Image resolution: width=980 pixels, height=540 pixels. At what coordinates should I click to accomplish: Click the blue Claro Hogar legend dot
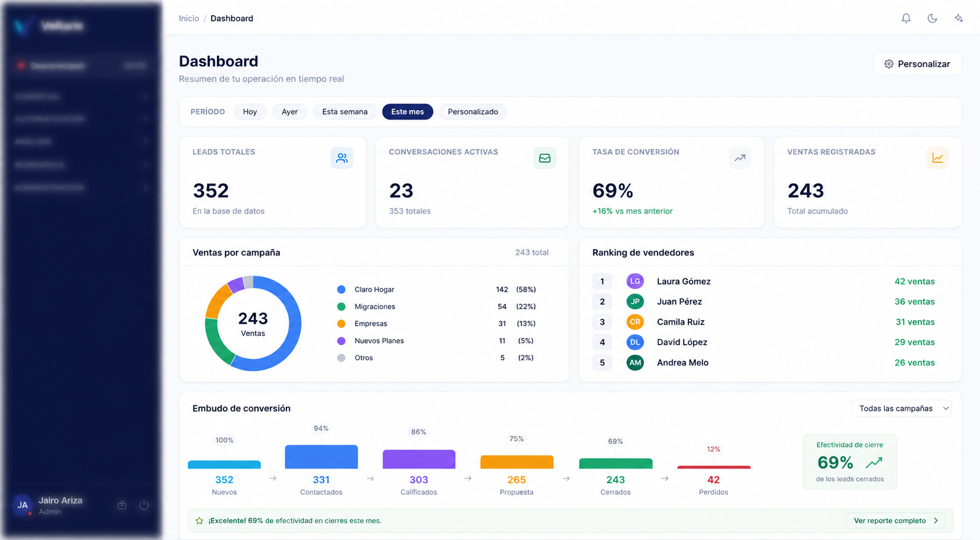tap(341, 289)
